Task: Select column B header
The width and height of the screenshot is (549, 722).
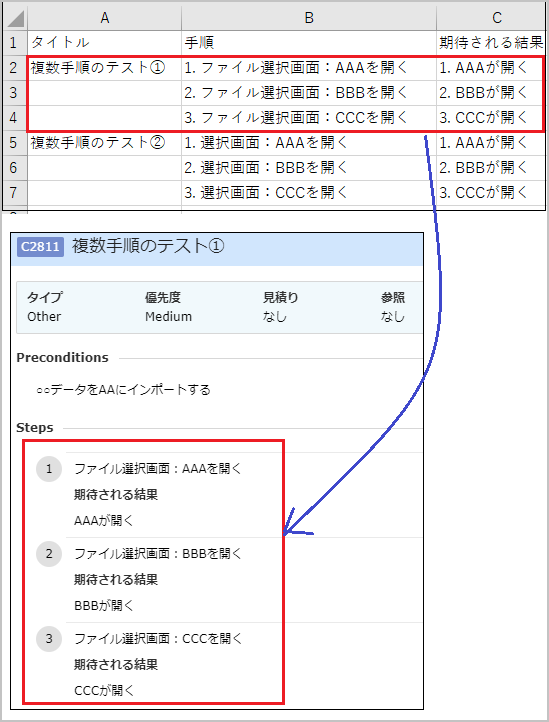Action: (x=309, y=18)
